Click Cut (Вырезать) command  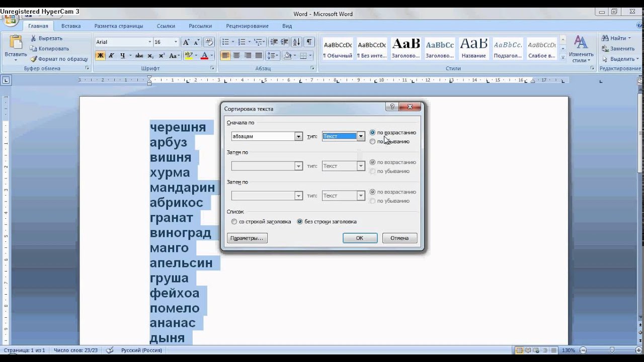[x=46, y=38]
